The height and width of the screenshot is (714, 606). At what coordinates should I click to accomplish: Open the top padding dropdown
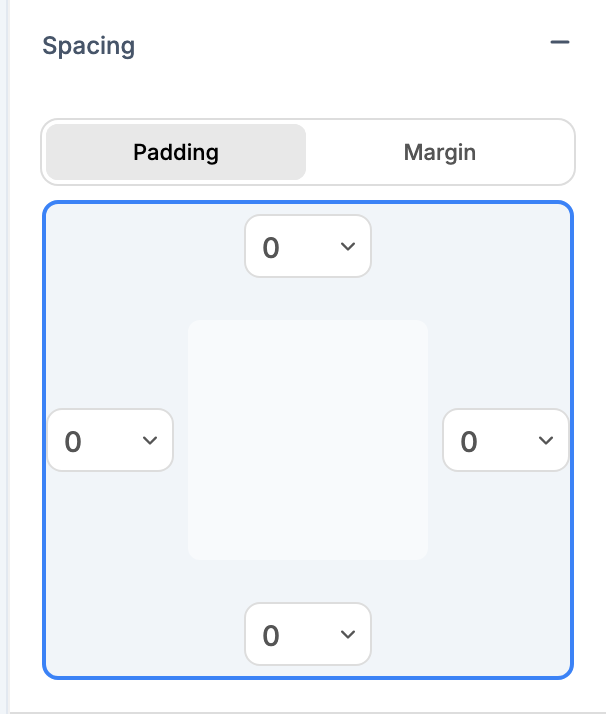tap(308, 246)
